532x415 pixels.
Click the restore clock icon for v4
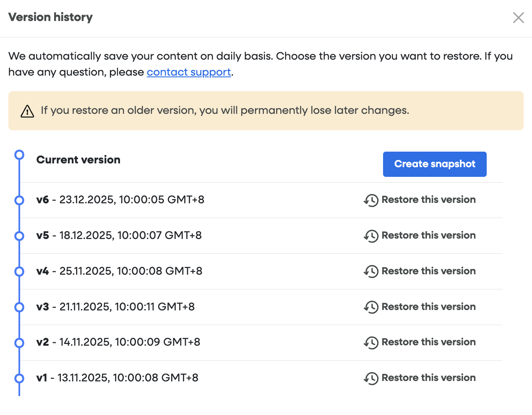371,272
